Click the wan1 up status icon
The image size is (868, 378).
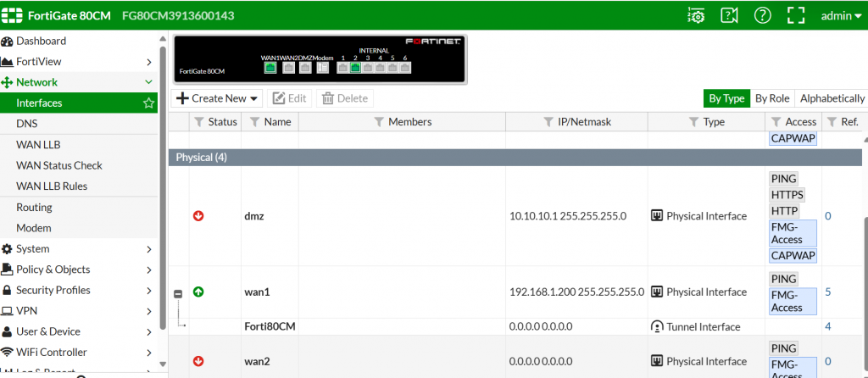[x=198, y=292]
